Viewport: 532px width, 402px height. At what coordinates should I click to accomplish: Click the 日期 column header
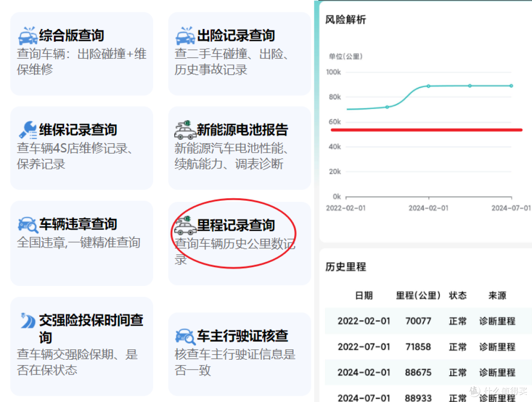(x=364, y=296)
